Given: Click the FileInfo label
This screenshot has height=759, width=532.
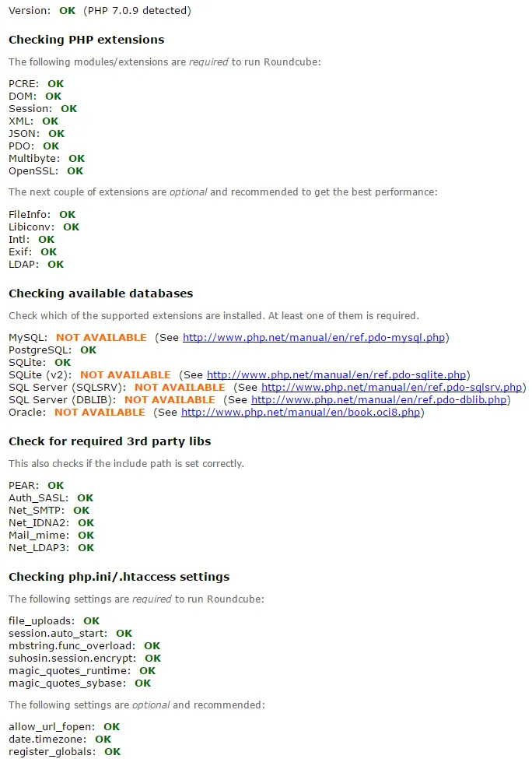Looking at the screenshot, I should pyautogui.click(x=30, y=214).
